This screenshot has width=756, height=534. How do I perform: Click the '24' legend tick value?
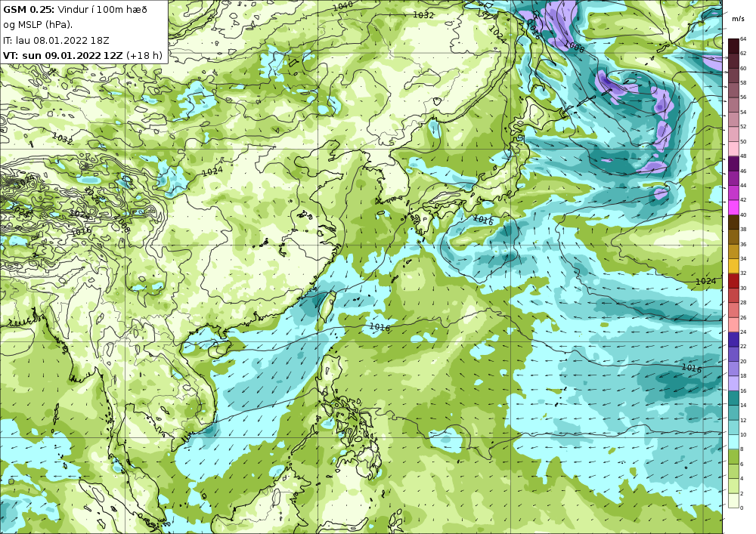pos(743,332)
